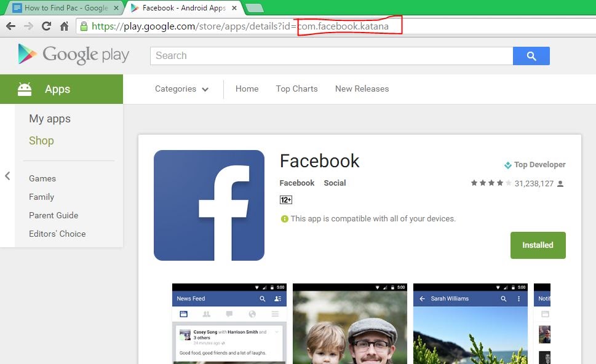596x364 pixels.
Task: Open the father and child photo screenshot
Action: pos(350,323)
